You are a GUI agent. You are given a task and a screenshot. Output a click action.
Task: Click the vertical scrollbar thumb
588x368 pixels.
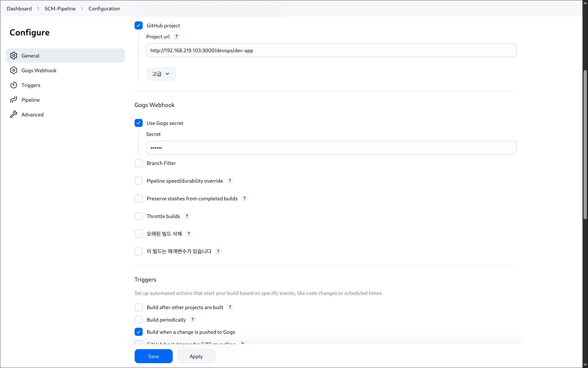pos(585,145)
